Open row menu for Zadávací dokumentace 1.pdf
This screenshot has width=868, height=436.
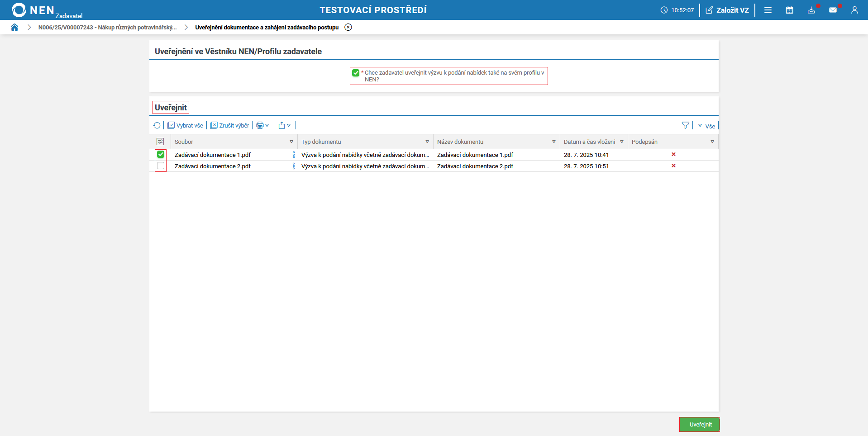click(294, 155)
